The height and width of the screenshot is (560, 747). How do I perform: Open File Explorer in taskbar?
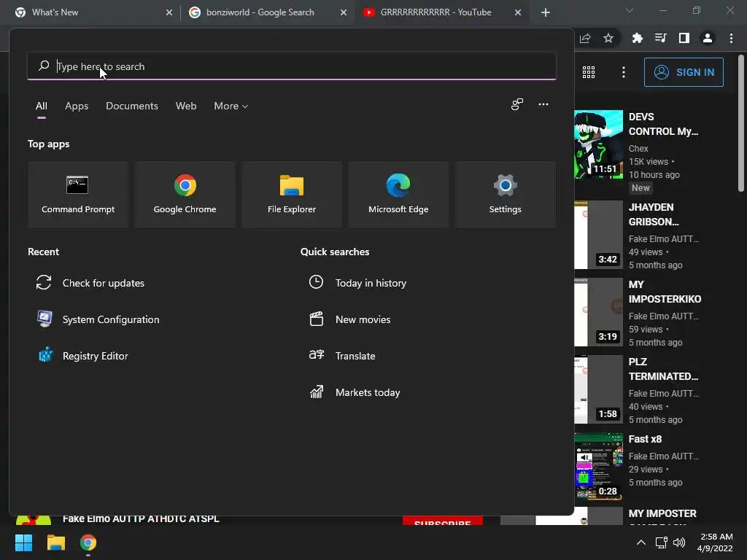tap(55, 542)
